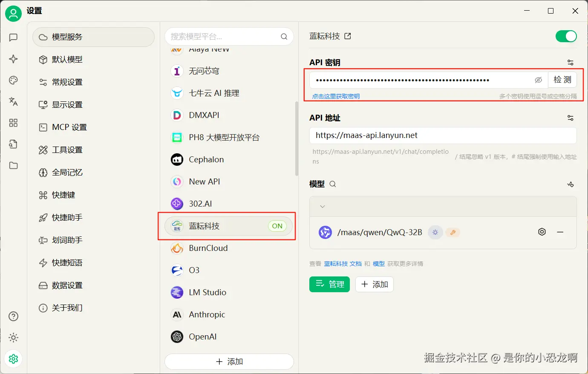Open 默认模型 settings menu
Image resolution: width=588 pixels, height=374 pixels.
click(x=93, y=60)
